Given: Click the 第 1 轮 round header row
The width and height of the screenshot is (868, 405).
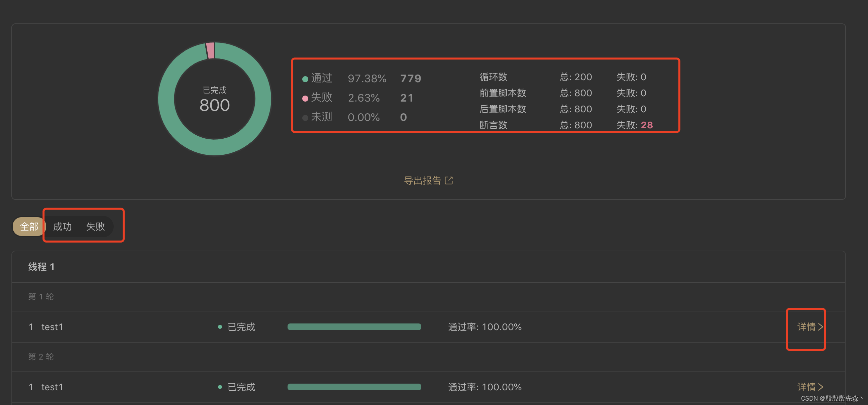Looking at the screenshot, I should point(41,296).
